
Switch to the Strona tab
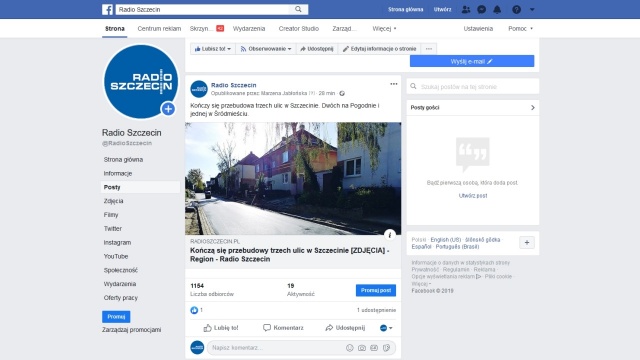point(115,29)
